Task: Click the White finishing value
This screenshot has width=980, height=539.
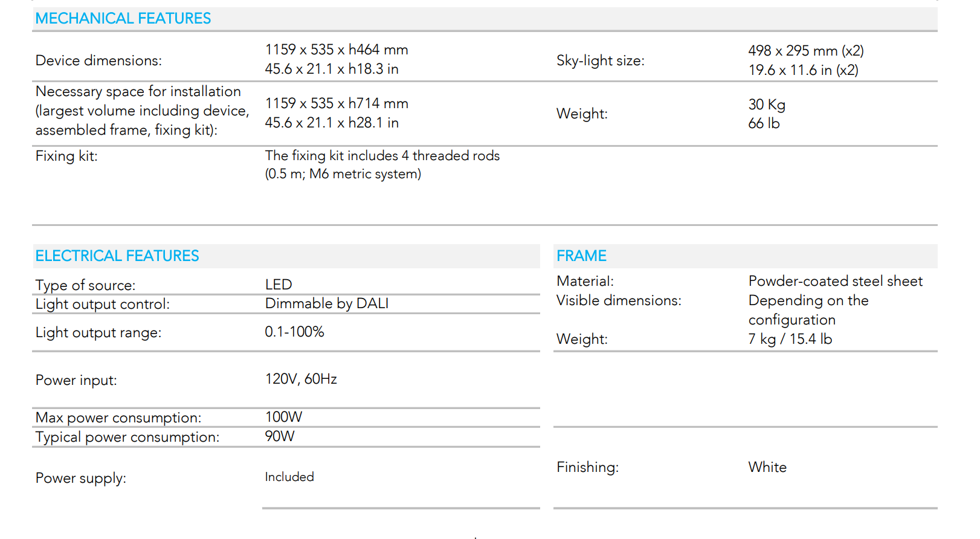Action: coord(767,467)
